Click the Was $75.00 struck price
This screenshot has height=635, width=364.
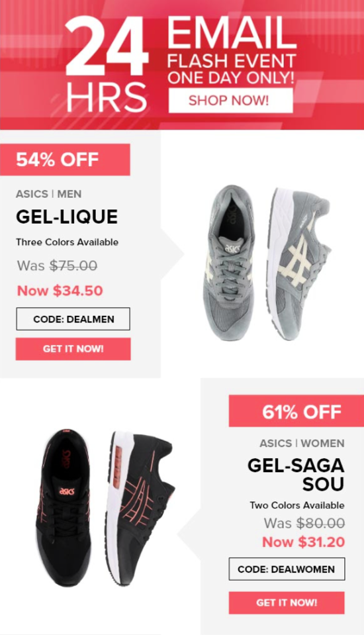(57, 266)
